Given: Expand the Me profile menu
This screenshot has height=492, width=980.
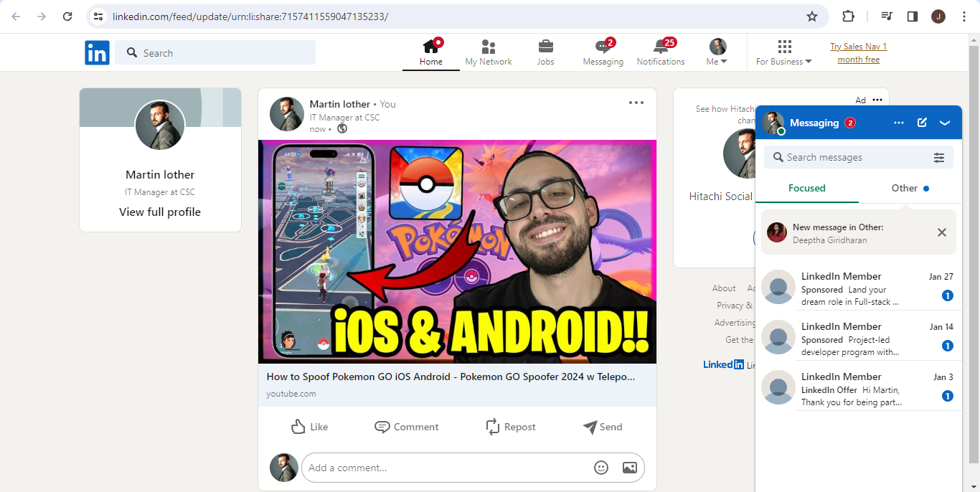Looking at the screenshot, I should (x=717, y=53).
